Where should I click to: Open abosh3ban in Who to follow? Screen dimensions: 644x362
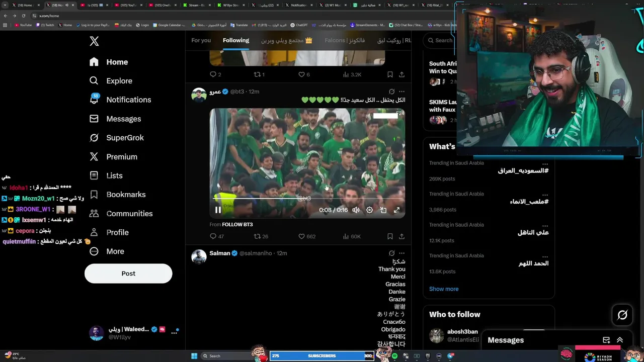pos(462,332)
